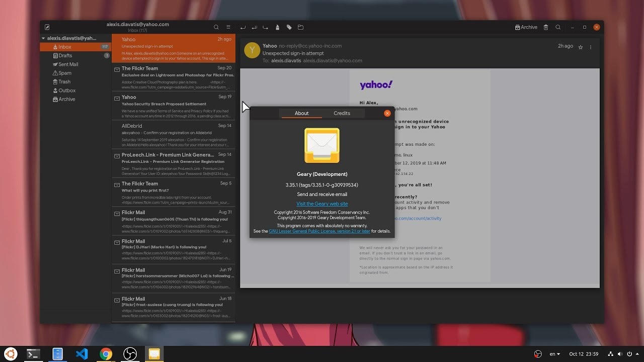The height and width of the screenshot is (362, 644).
Task: Reply to the open conversation
Action: pos(243,27)
